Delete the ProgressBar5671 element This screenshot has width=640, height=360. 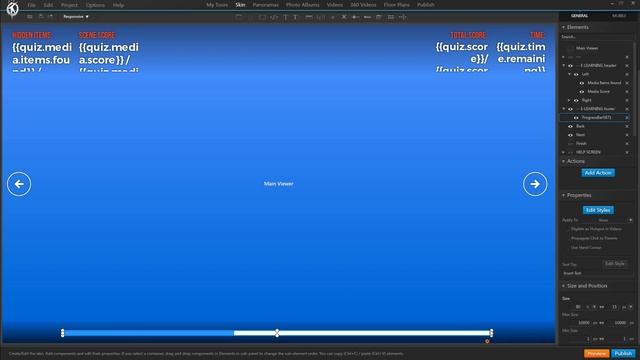coord(627,118)
